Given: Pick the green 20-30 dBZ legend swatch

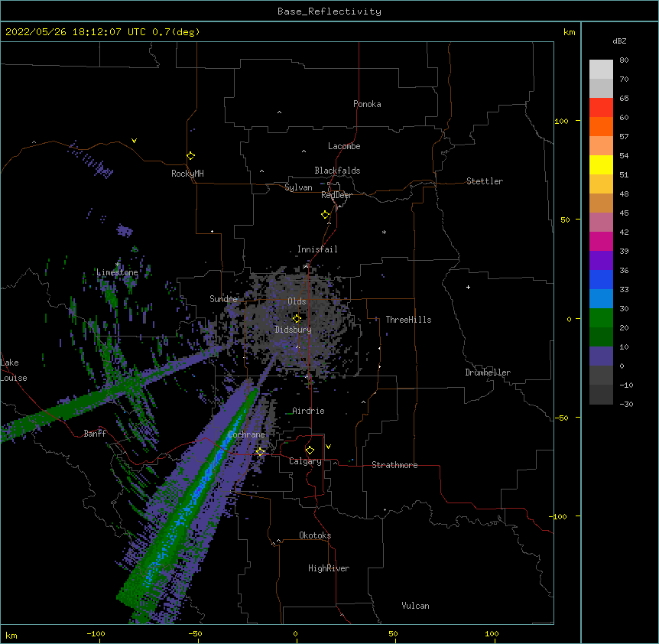Looking at the screenshot, I should coord(601,318).
